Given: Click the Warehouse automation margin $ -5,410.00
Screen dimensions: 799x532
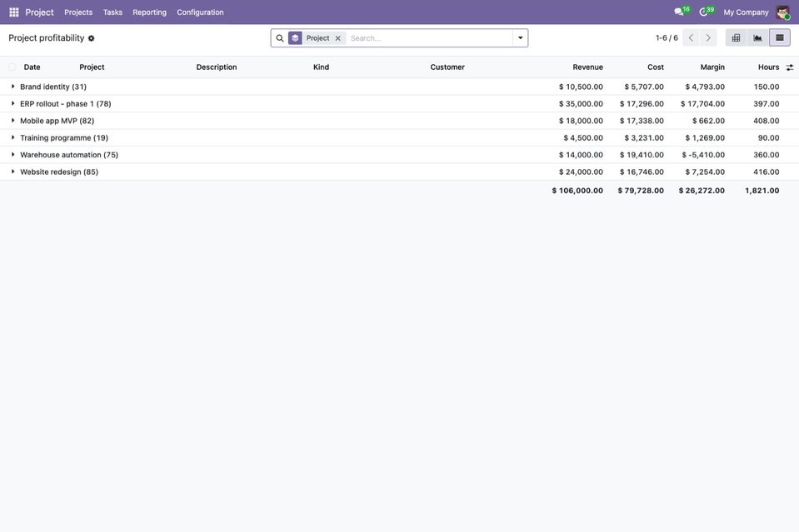Looking at the screenshot, I should click(703, 155).
